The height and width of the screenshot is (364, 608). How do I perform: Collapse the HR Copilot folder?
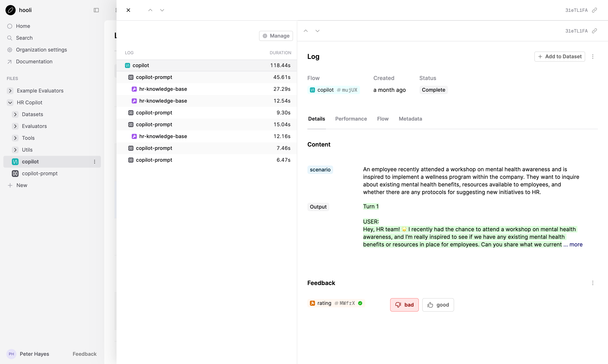pos(10,103)
